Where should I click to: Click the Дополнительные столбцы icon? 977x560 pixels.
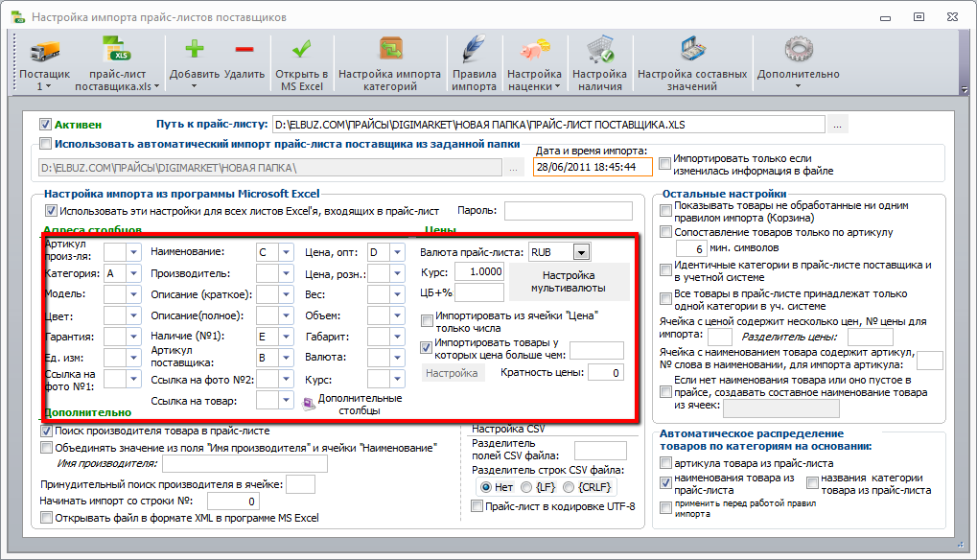pyautogui.click(x=309, y=405)
